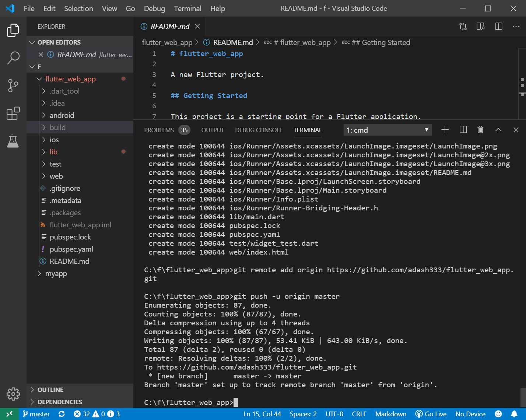The image size is (526, 420).
Task: Open pubspec.yaml in the explorer
Action: click(x=71, y=249)
